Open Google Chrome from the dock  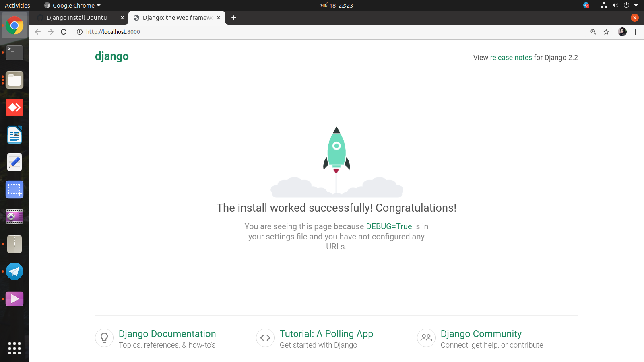(14, 26)
